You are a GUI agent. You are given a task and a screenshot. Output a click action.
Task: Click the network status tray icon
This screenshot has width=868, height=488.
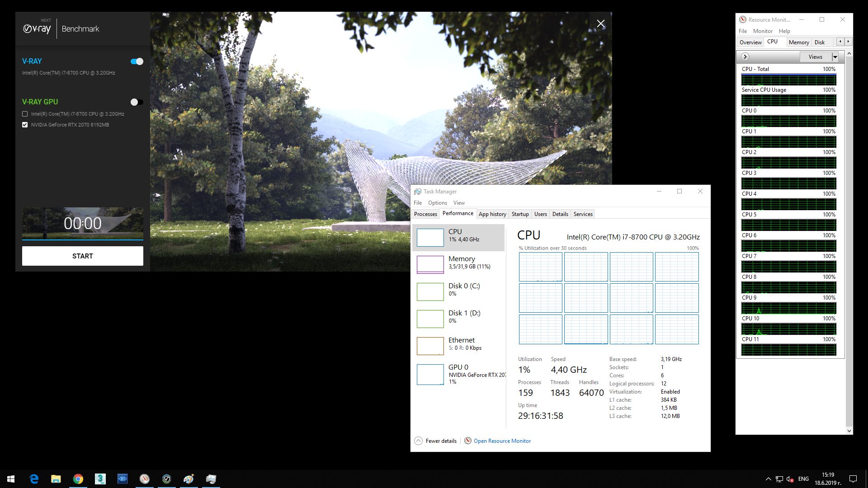pyautogui.click(x=779, y=479)
